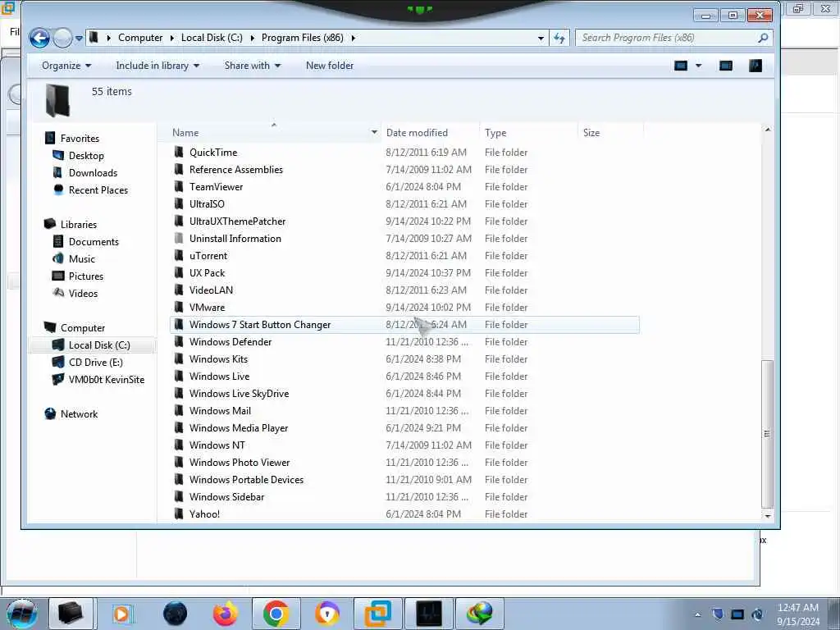The image size is (840, 630).
Task: Click the file list scrollbar up arrow
Action: (767, 130)
